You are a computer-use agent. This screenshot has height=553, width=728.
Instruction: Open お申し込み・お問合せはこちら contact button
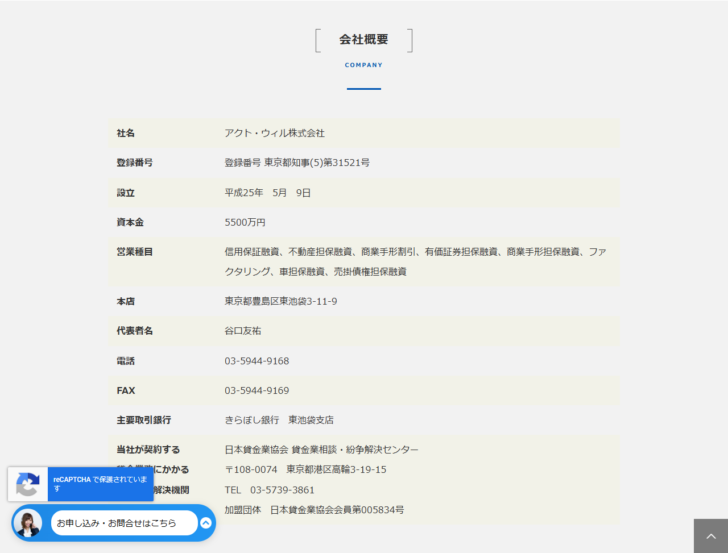(x=124, y=523)
